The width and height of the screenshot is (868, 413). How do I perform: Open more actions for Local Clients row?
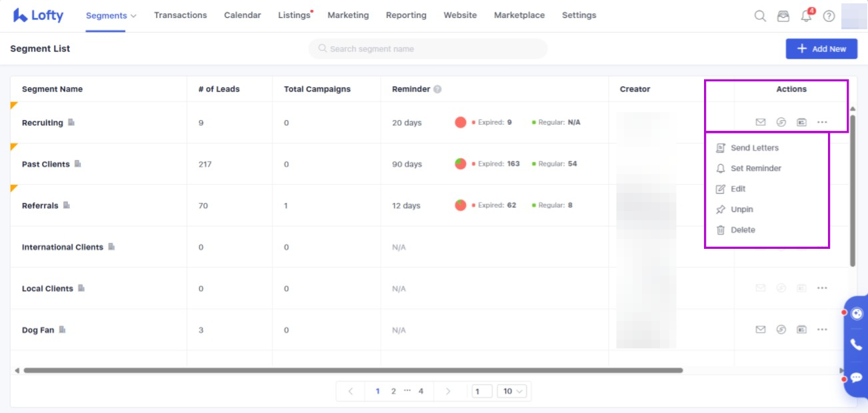click(822, 288)
